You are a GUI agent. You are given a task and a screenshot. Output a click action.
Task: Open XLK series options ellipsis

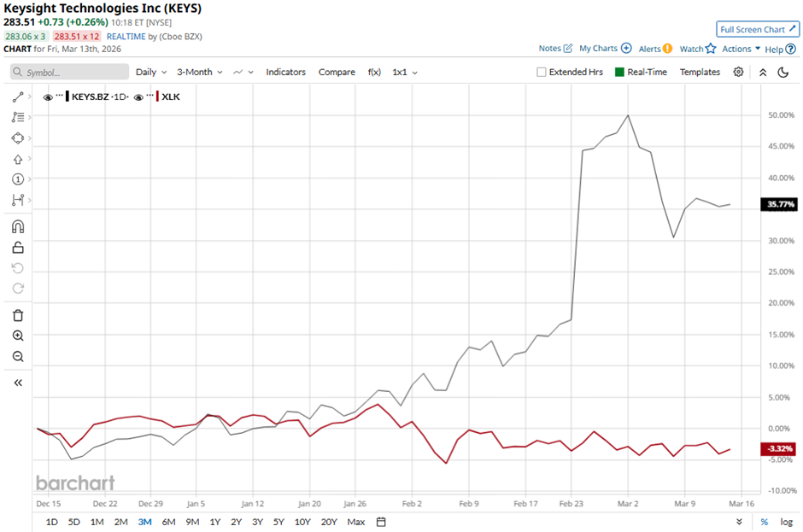point(150,96)
